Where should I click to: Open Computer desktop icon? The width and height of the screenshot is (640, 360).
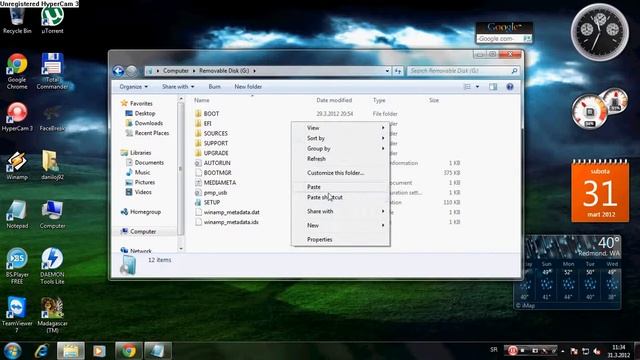pos(52,215)
